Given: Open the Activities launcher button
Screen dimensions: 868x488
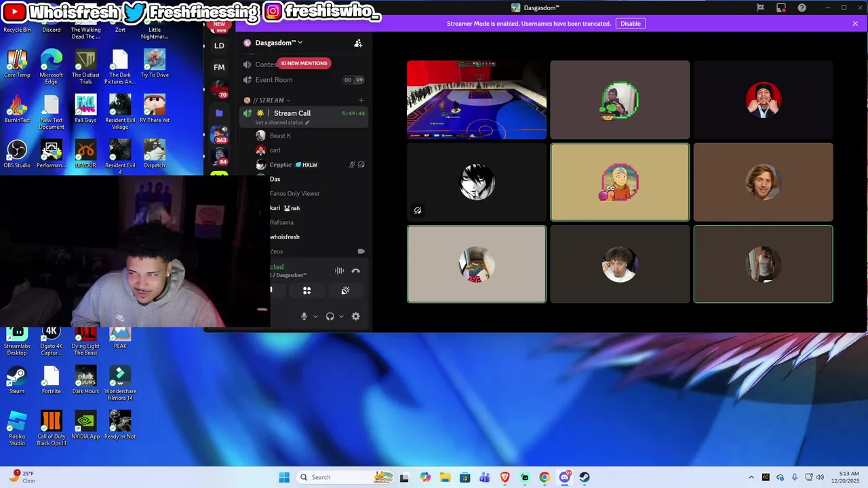Looking at the screenshot, I should click(x=307, y=290).
